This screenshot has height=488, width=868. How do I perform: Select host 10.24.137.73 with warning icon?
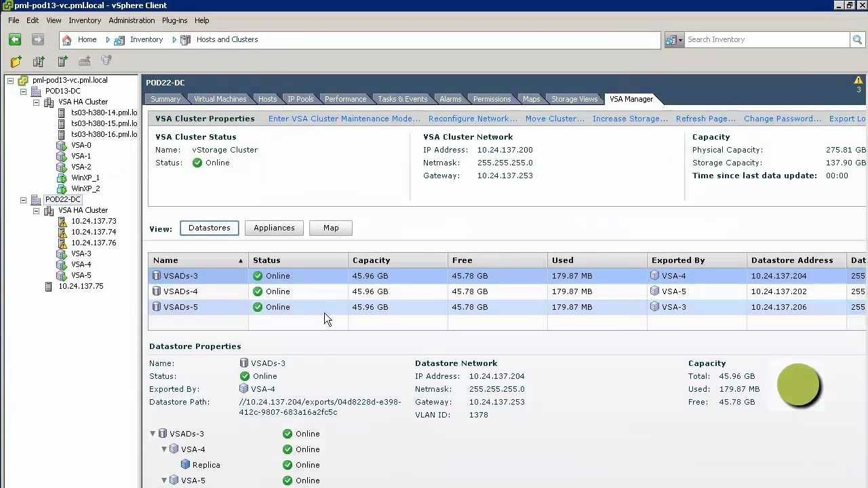click(94, 221)
